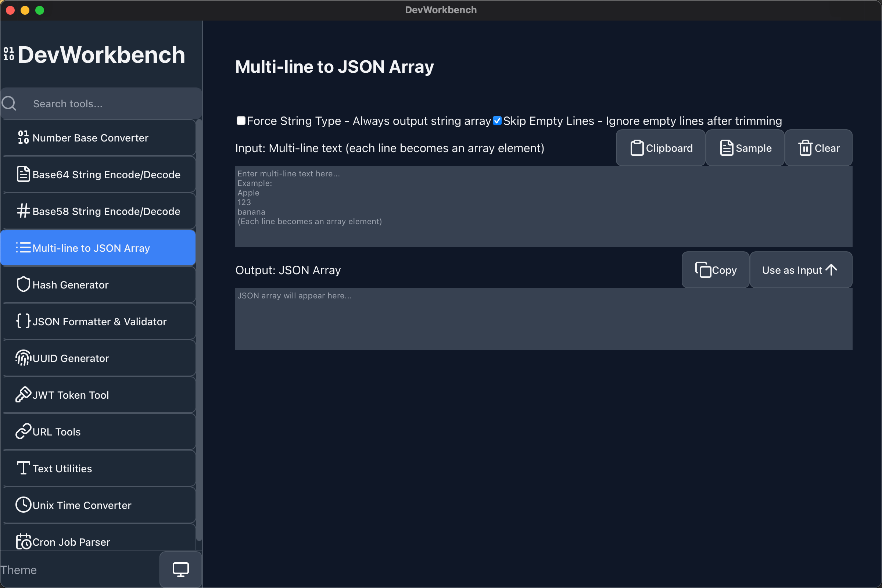Image resolution: width=882 pixels, height=588 pixels.
Task: Open Base64 String Encode/Decode tool
Action: (98, 174)
